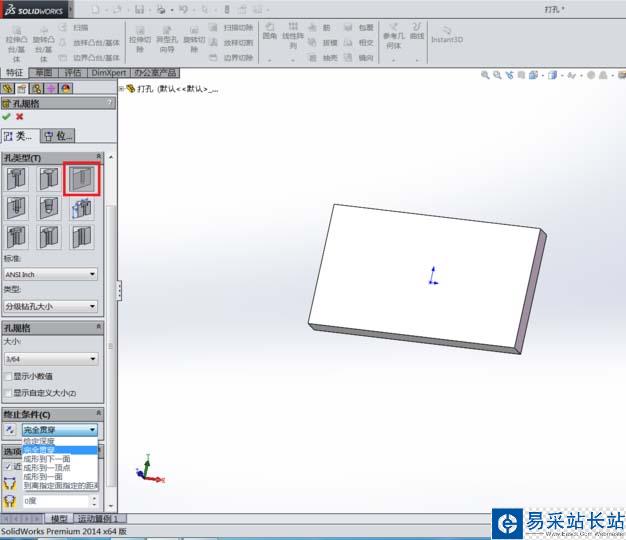Toggle the checked 近 option checkbox

tap(8, 466)
